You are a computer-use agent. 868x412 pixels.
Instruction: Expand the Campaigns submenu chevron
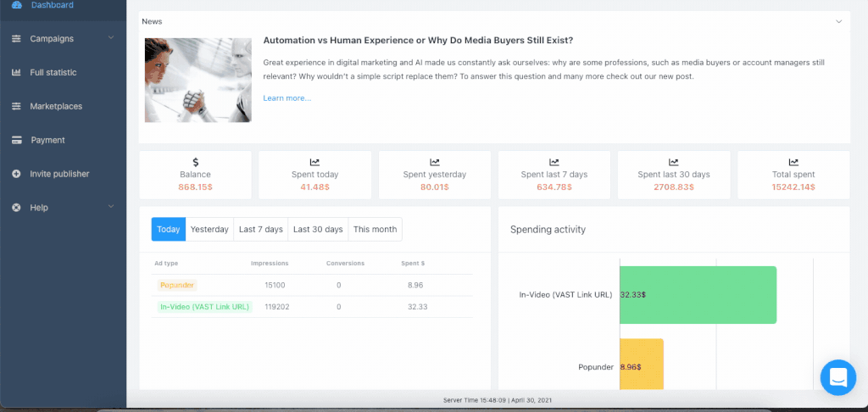click(x=111, y=37)
